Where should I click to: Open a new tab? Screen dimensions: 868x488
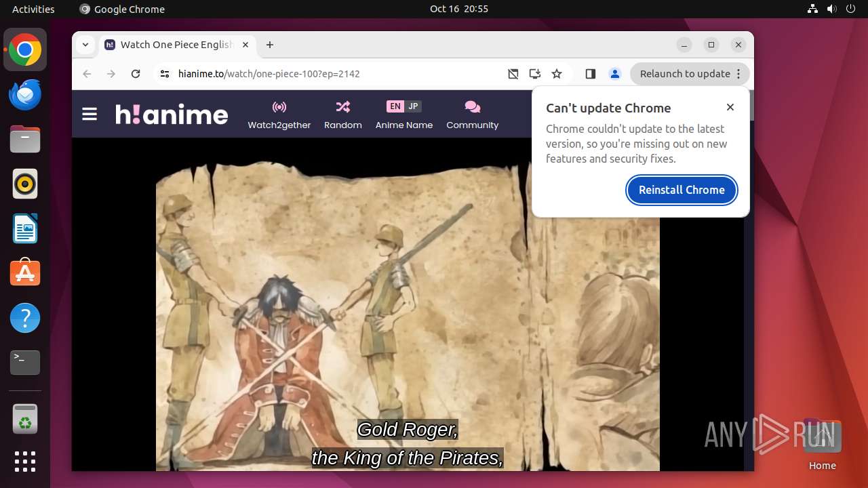click(x=270, y=45)
